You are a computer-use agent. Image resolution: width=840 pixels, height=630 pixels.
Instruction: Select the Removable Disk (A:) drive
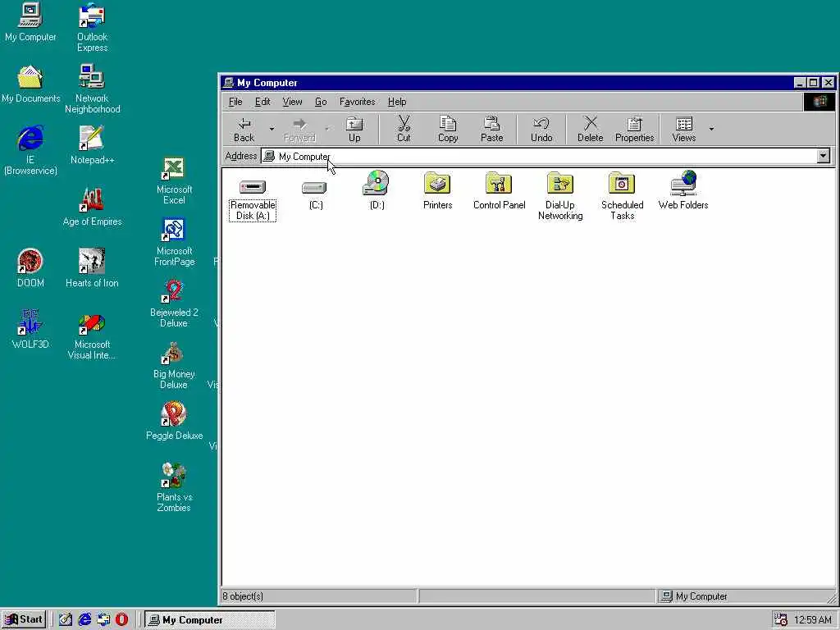[253, 195]
